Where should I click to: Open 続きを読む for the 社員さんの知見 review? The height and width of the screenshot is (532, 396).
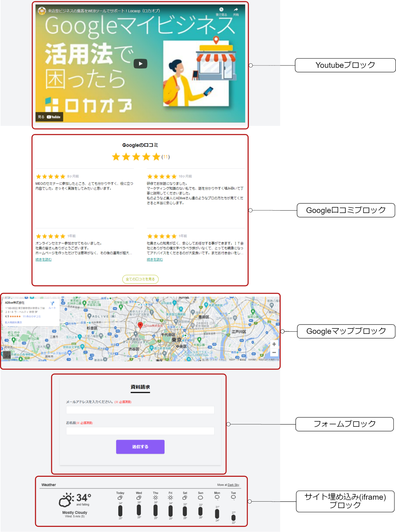[x=155, y=260]
